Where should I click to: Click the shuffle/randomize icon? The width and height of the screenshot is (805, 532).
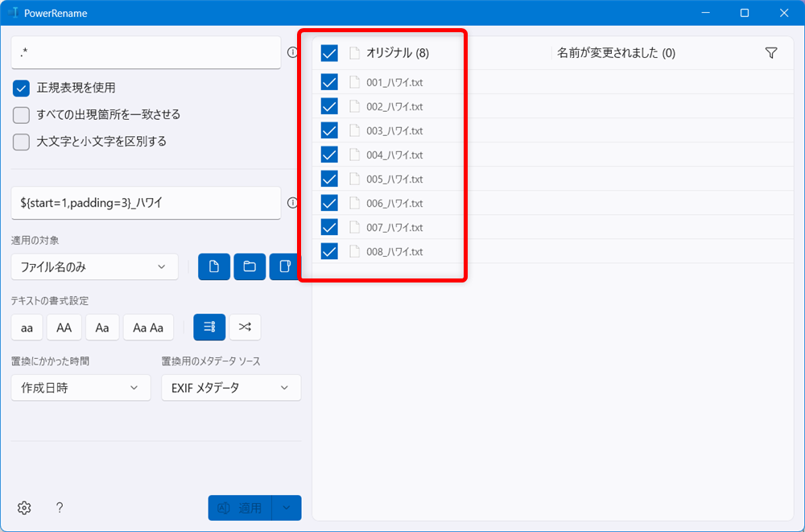click(245, 327)
